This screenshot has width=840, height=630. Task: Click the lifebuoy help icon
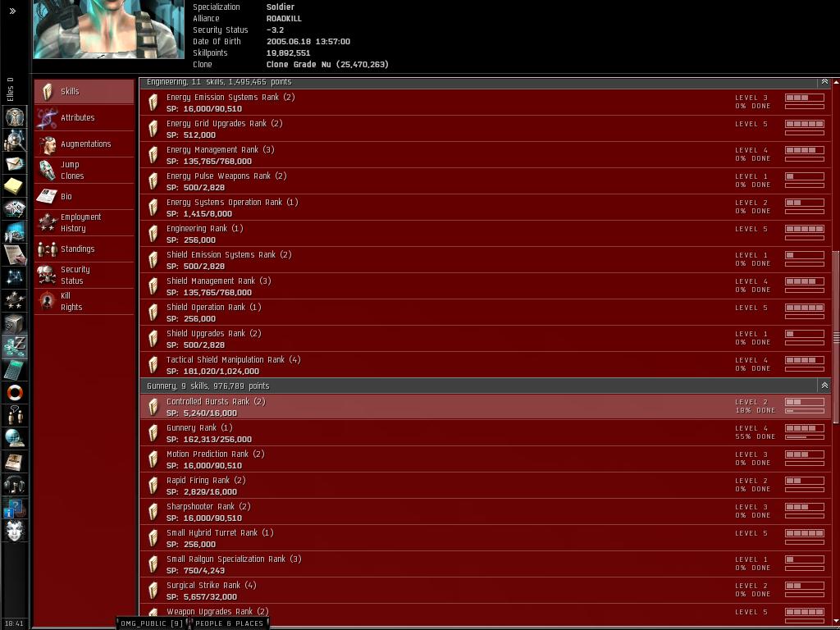[x=15, y=393]
